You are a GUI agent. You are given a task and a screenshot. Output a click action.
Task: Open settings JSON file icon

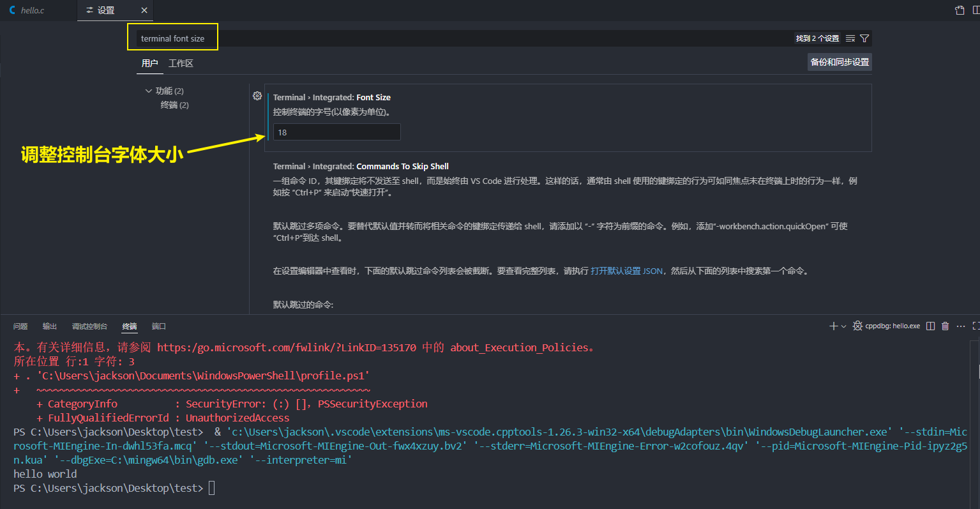point(959,10)
